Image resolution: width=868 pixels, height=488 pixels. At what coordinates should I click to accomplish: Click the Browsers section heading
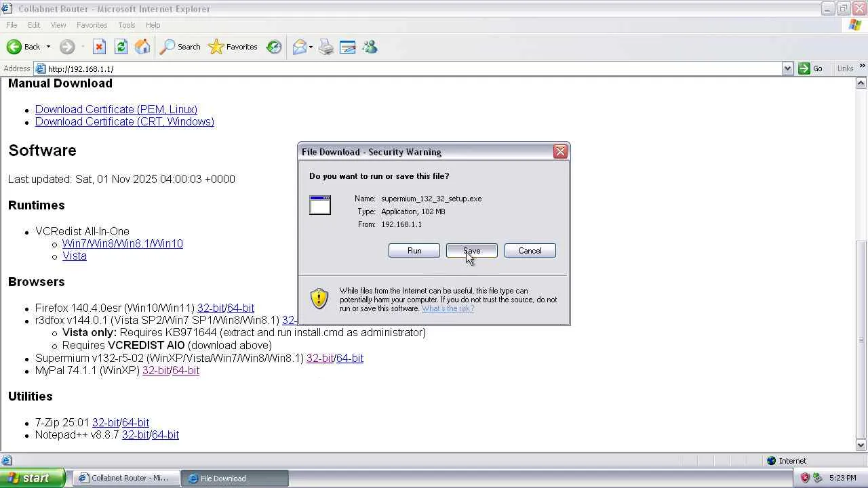[x=37, y=282]
